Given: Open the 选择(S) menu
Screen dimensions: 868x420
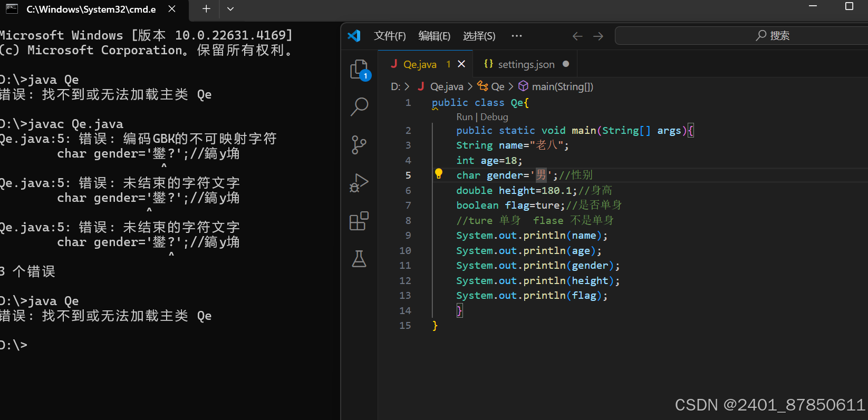Looking at the screenshot, I should (x=479, y=36).
